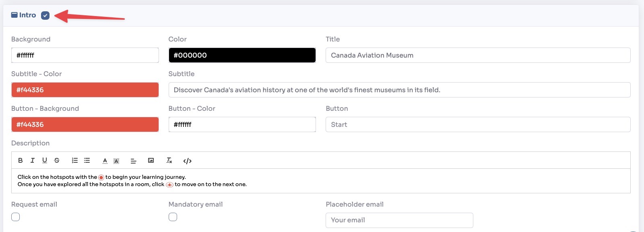This screenshot has width=644, height=232.
Task: Click inside the Description text area
Action: (321, 181)
